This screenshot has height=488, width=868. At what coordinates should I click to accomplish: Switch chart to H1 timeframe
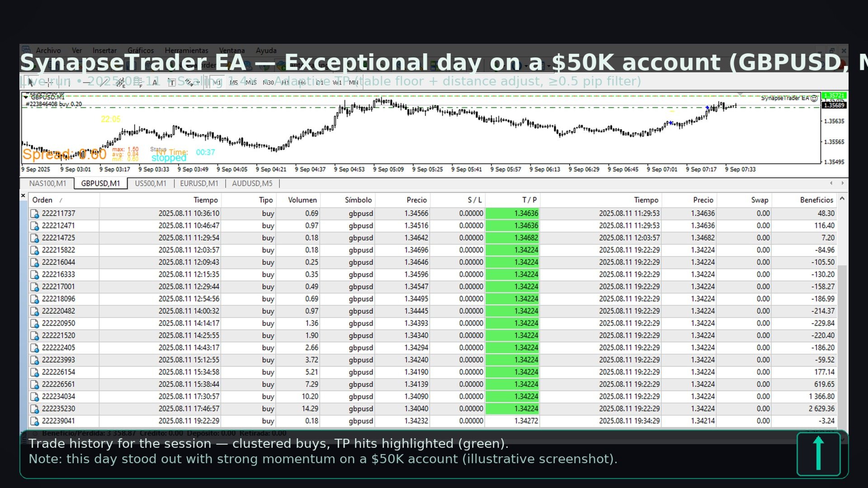point(285,82)
